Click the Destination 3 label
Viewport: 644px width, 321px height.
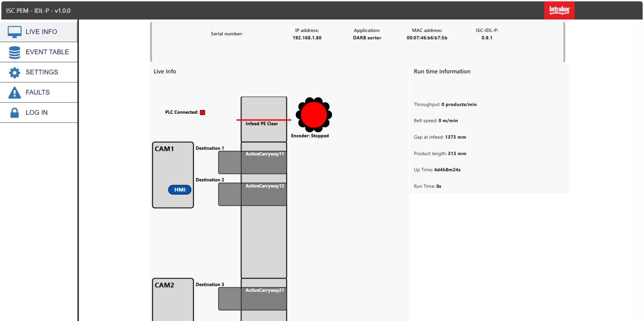point(210,285)
